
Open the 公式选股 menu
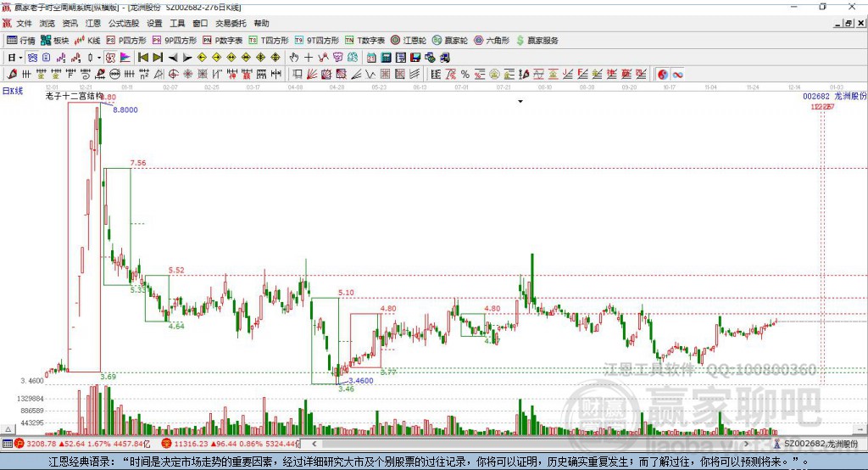124,23
